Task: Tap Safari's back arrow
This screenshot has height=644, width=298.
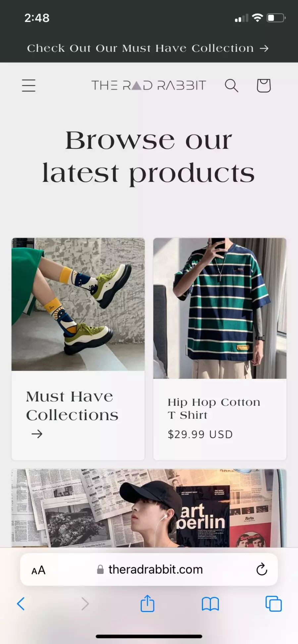Action: pyautogui.click(x=21, y=604)
